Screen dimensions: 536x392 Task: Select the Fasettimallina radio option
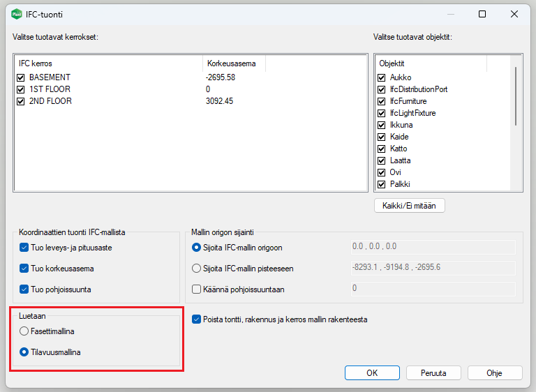point(25,331)
